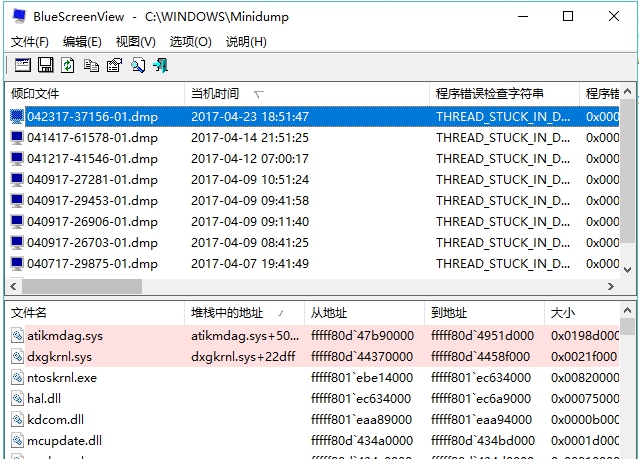This screenshot has width=640, height=459.
Task: Click the Properties toolbar icon
Action: (114, 65)
